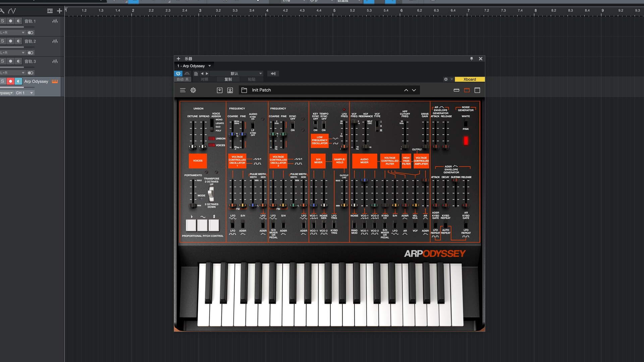Screen dimensions: 644x362
Task: Click the VCO 1 COARSE frequency slider
Action: pos(232,134)
